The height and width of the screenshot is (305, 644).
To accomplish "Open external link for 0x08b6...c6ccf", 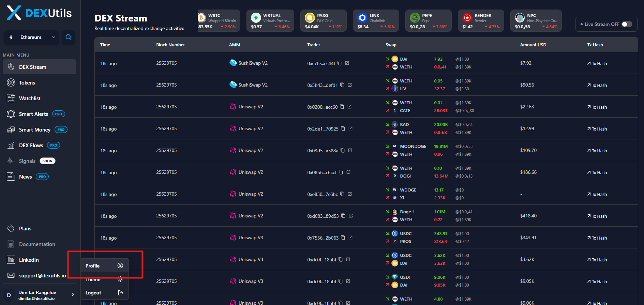I will [348, 172].
